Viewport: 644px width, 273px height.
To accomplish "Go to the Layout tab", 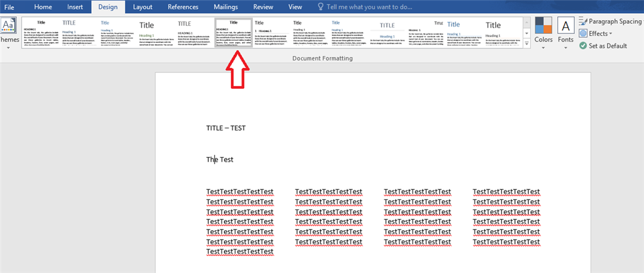I will (x=143, y=7).
